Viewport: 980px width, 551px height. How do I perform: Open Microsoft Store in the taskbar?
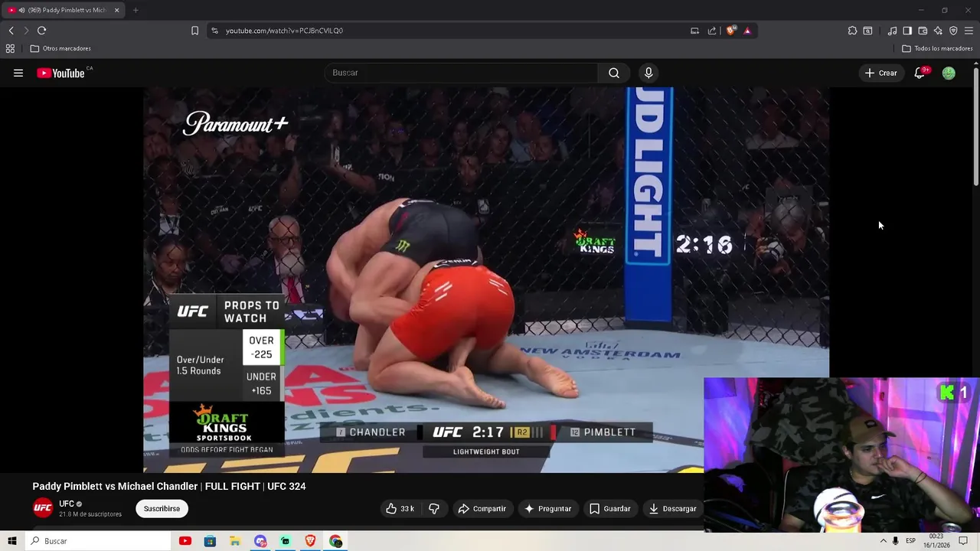[210, 541]
